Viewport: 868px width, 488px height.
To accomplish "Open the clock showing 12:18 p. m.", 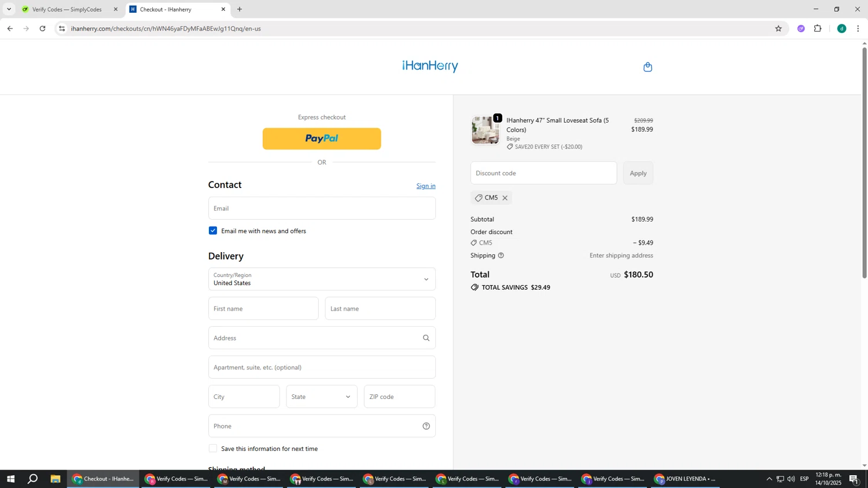I will click(828, 479).
